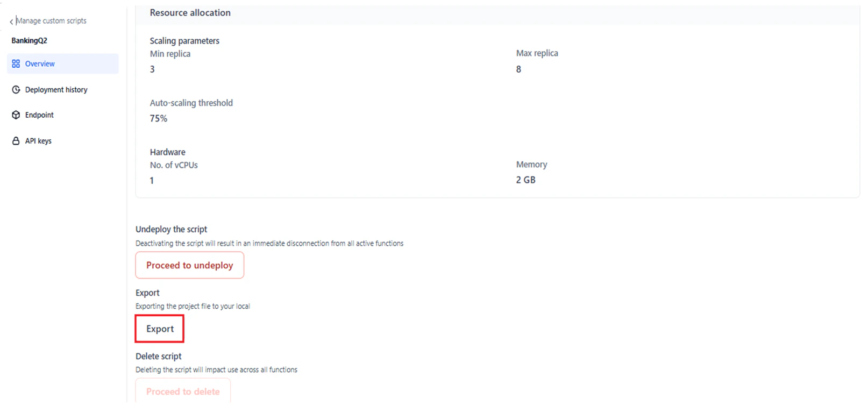Open Deployment history from the sidebar
868x412 pixels.
[56, 89]
